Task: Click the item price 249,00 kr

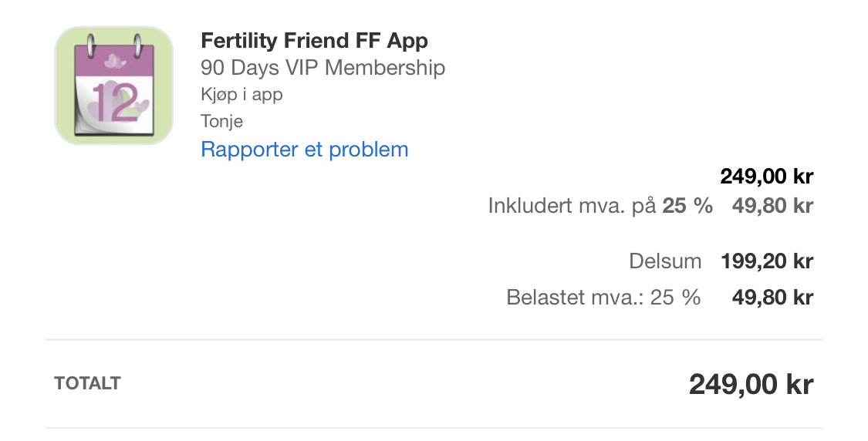Action: (x=766, y=177)
